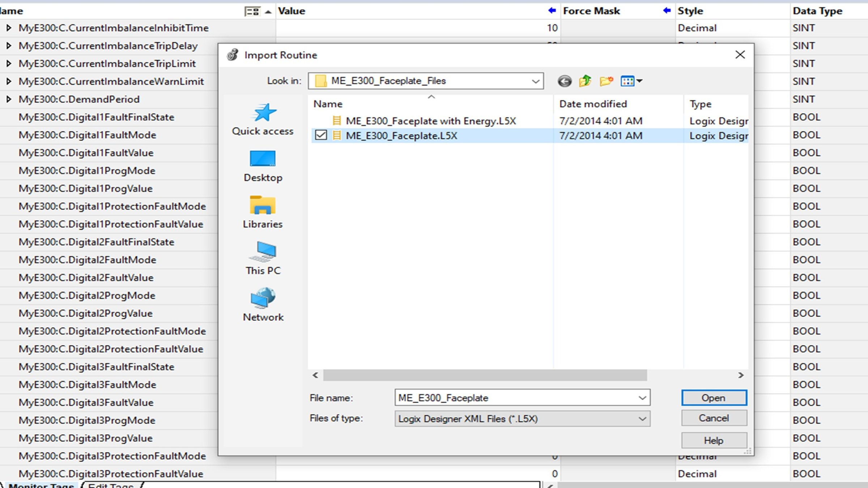Viewport: 868px width, 488px height.
Task: Click the file list scroll right arrow
Action: point(741,375)
